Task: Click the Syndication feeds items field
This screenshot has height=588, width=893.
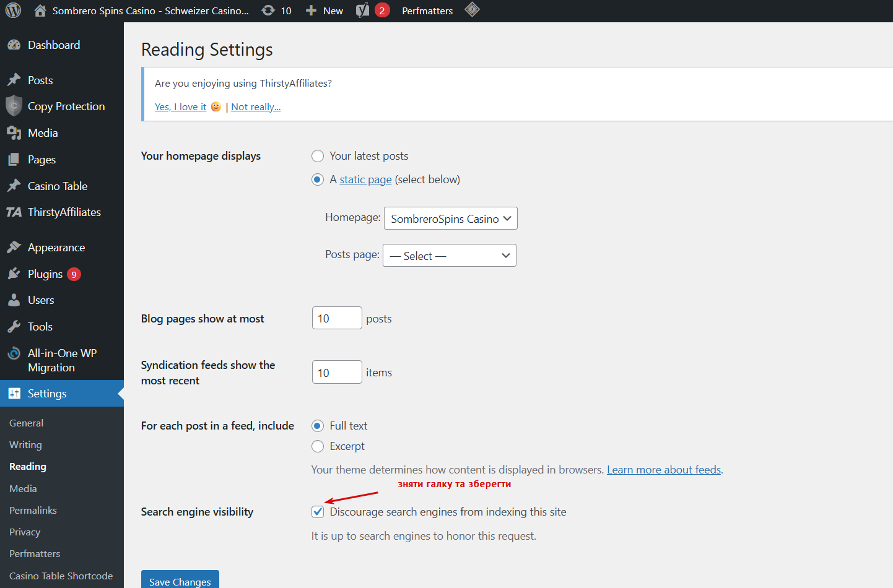Action: coord(337,372)
